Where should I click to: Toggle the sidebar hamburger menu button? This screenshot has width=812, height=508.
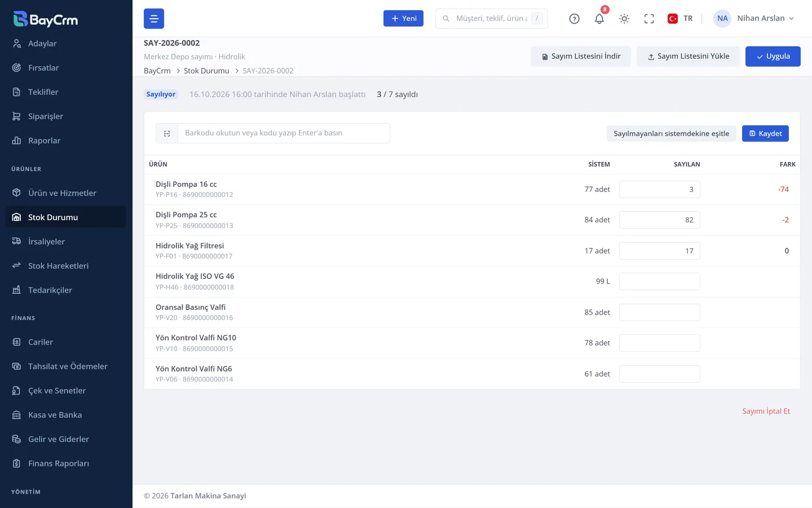point(154,19)
